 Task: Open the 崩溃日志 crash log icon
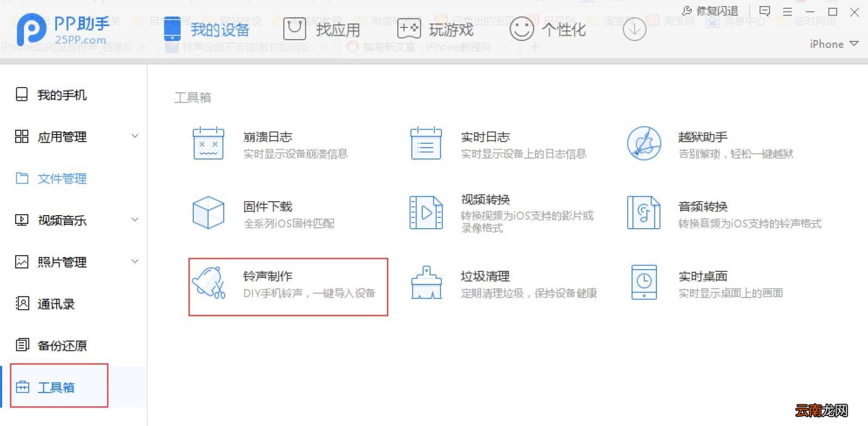tap(208, 143)
